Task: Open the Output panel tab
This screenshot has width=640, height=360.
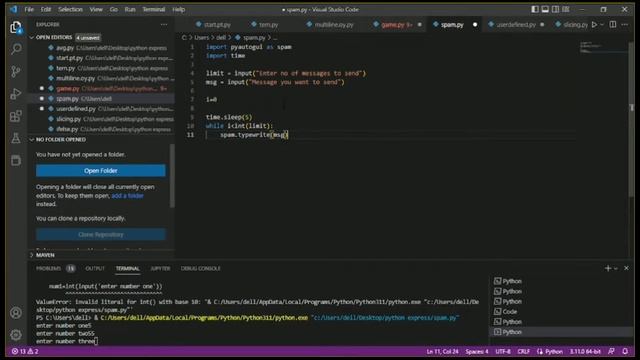Action: pyautogui.click(x=95, y=269)
